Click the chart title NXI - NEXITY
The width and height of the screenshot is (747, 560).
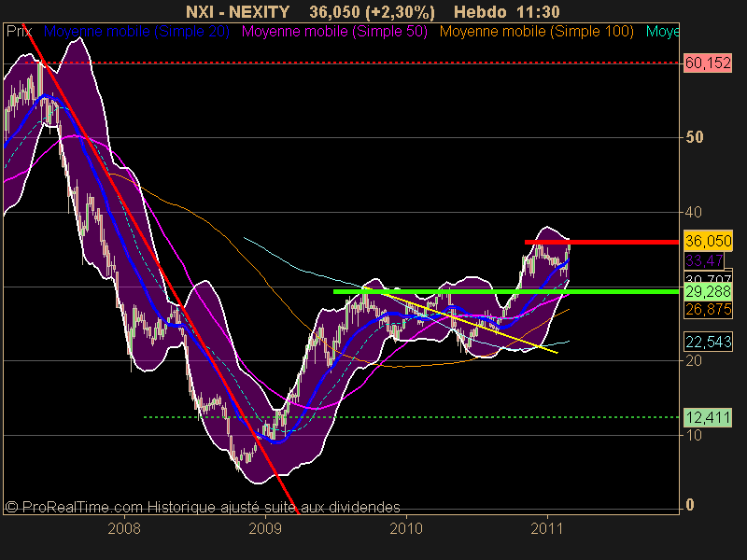pyautogui.click(x=237, y=12)
